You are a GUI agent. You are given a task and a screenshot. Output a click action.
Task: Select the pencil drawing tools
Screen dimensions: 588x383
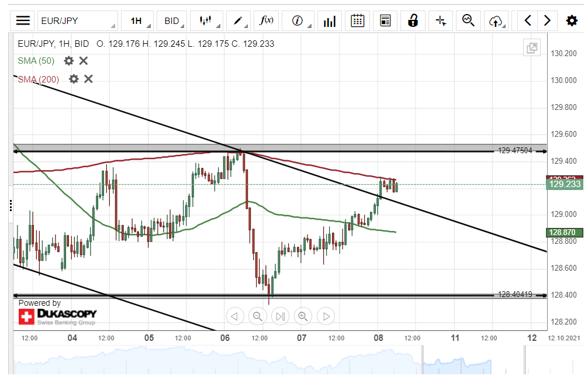tap(238, 20)
